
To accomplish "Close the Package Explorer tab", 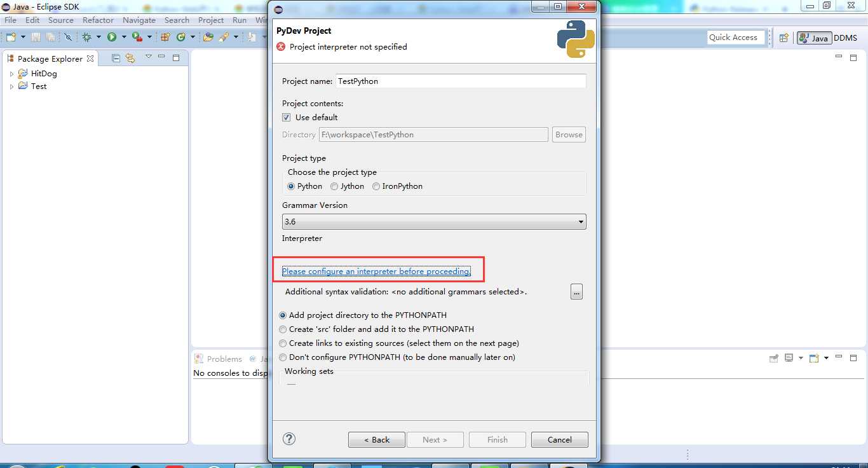I will click(x=90, y=59).
